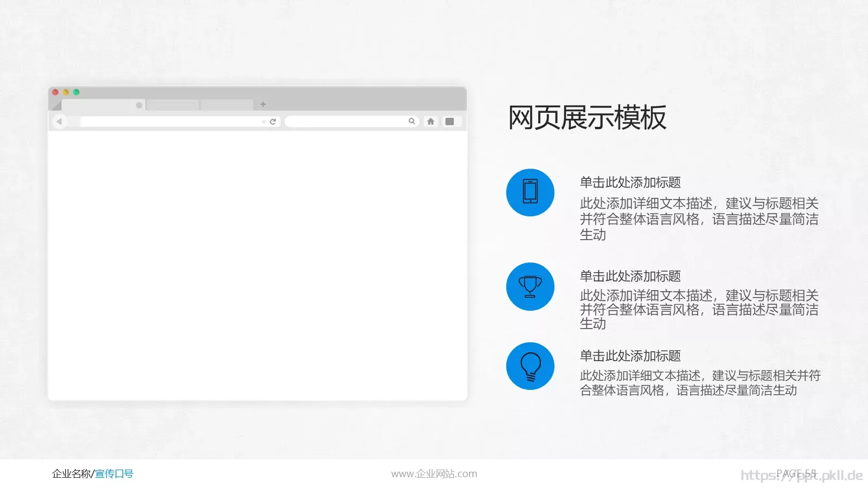Select the third inactive browser tab
The width and height of the screenshot is (868, 488).
(227, 105)
